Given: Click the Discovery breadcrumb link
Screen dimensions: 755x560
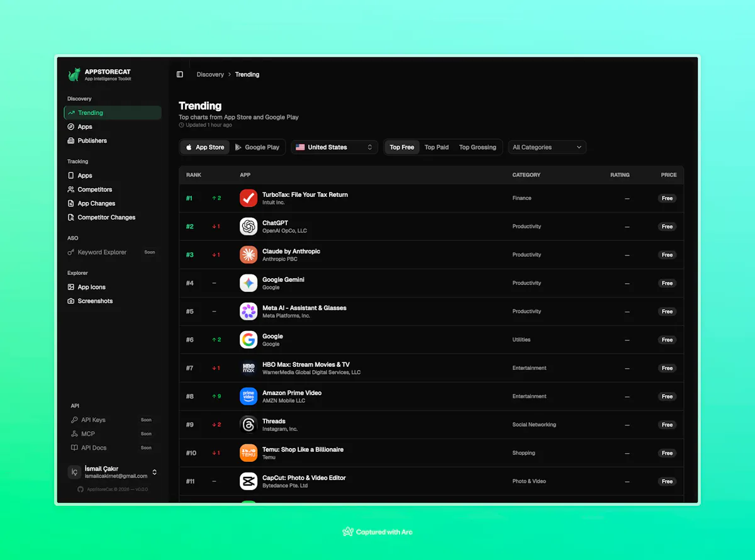Looking at the screenshot, I should pyautogui.click(x=210, y=74).
